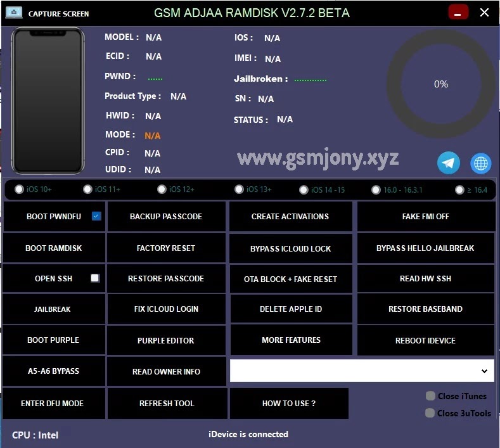Click DELETE APPLE ID
Screen dimensions: 500x448
(x=291, y=309)
